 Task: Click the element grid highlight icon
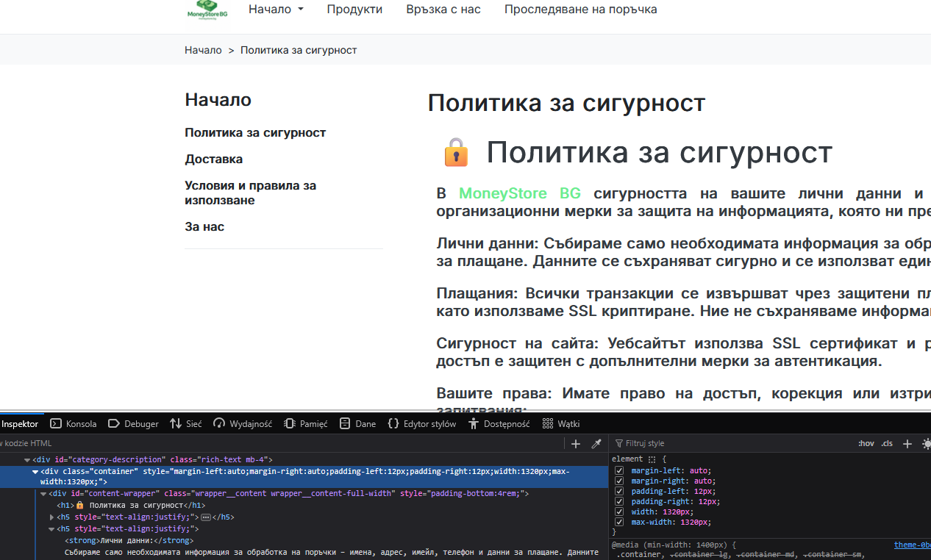[652, 459]
